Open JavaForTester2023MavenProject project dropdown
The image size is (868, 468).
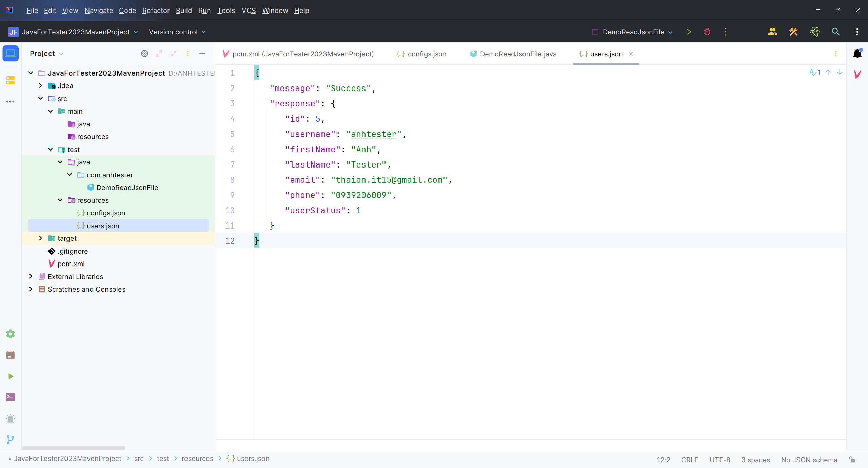pyautogui.click(x=73, y=32)
